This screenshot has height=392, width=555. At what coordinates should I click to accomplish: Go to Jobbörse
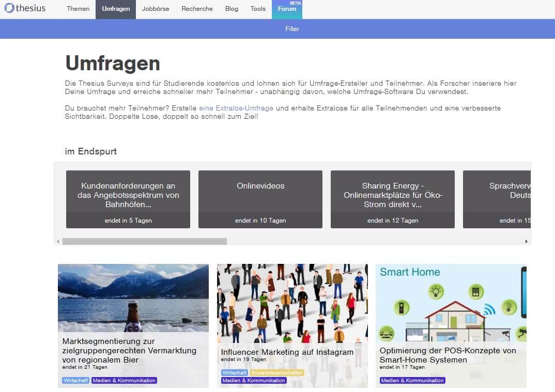pos(156,9)
